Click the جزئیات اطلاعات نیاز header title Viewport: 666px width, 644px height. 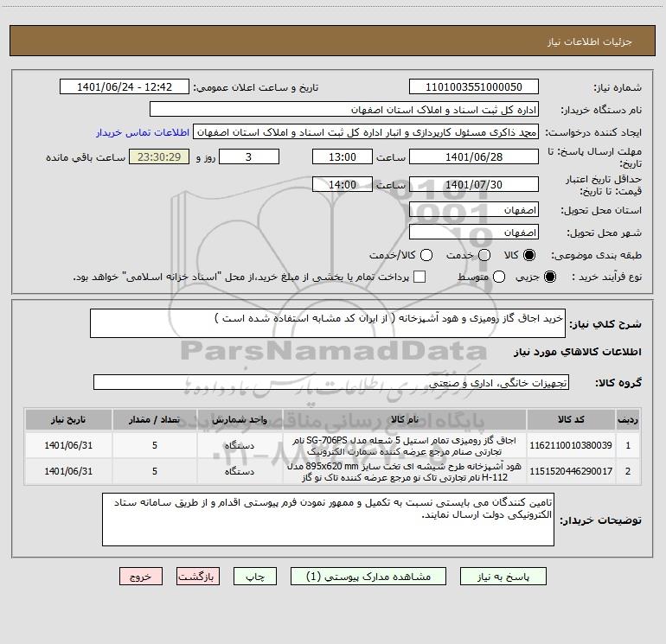click(589, 41)
